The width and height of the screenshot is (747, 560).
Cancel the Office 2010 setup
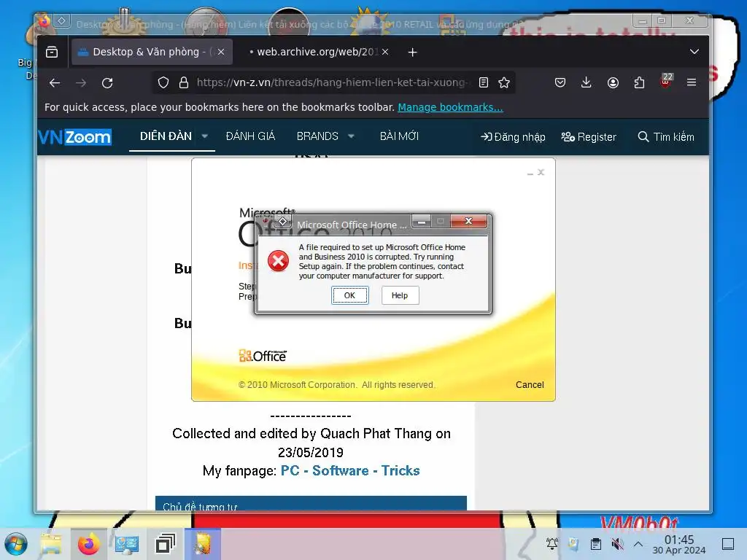click(530, 385)
